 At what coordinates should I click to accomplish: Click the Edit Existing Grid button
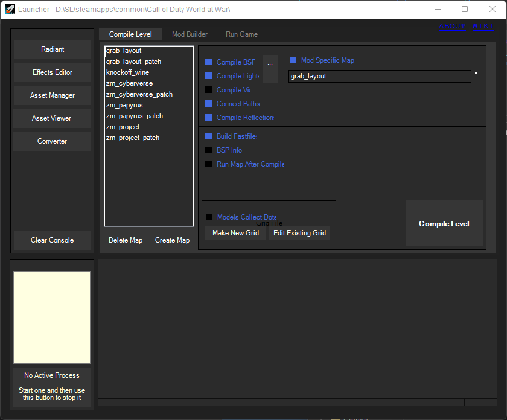coord(299,233)
